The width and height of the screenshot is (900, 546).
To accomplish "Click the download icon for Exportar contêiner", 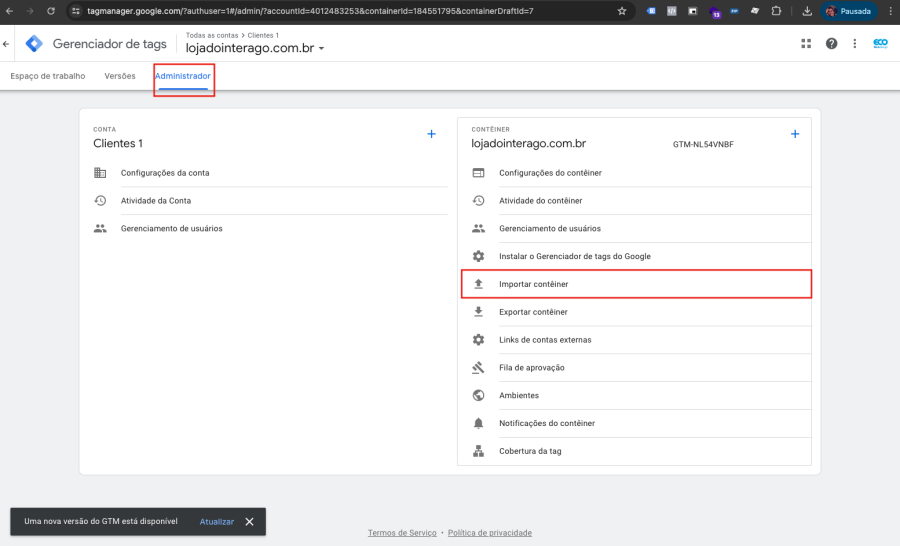I will tap(478, 312).
